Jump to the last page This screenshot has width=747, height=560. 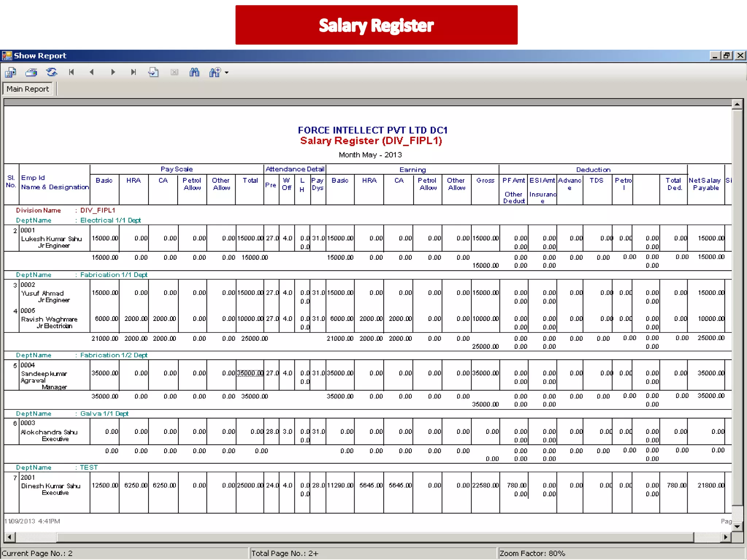133,72
